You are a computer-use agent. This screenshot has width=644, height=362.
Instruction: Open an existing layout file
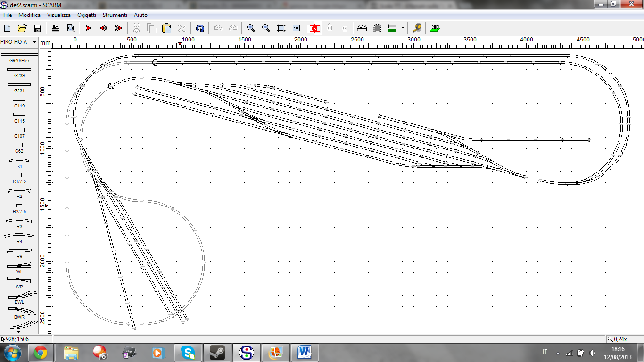[22, 28]
